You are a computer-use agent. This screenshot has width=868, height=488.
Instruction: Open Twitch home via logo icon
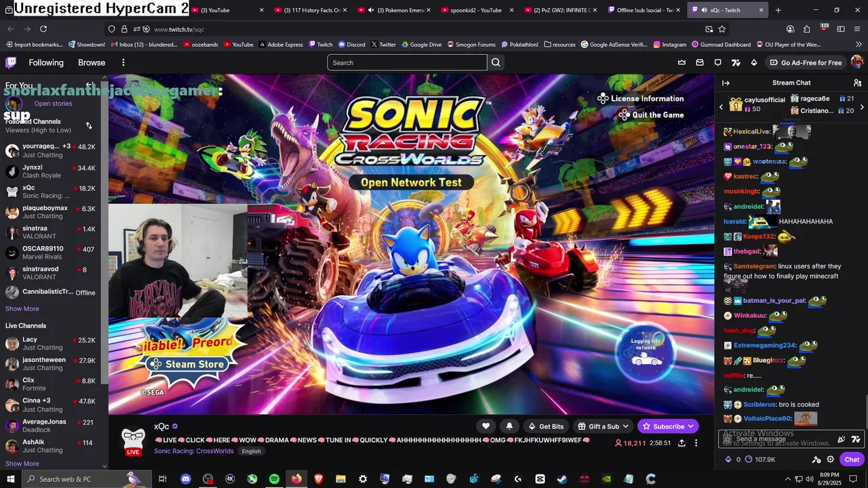coord(11,62)
